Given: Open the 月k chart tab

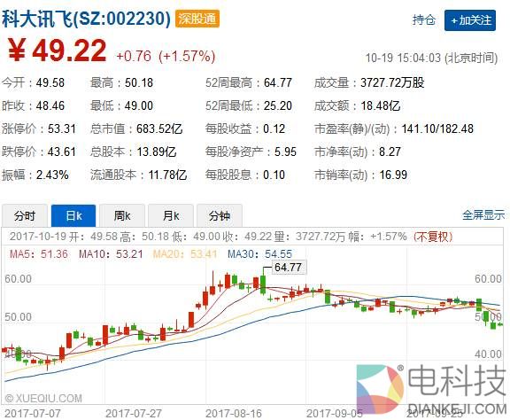Looking at the screenshot, I should pyautogui.click(x=171, y=215).
